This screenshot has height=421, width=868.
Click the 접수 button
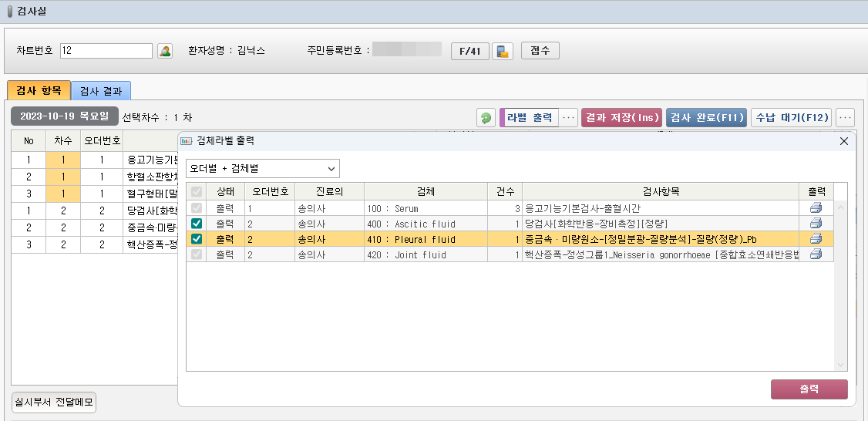coord(540,51)
